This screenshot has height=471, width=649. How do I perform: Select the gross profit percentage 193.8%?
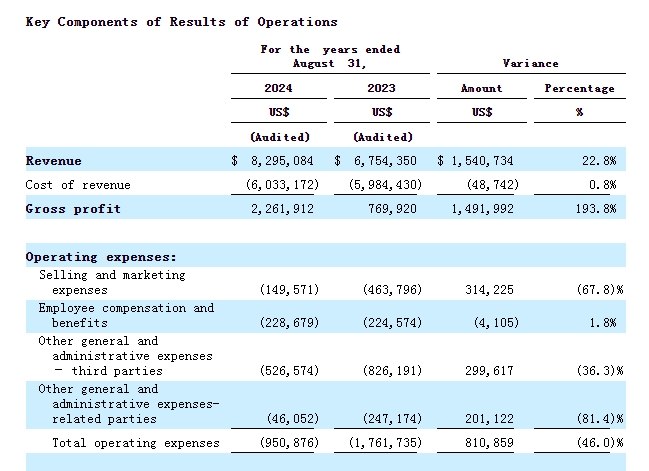coord(596,209)
